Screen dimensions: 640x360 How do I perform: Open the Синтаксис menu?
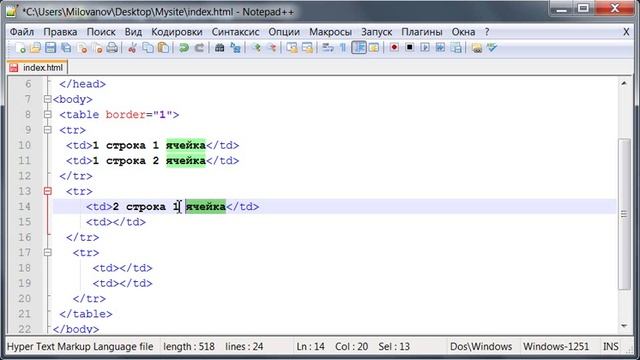(236, 32)
